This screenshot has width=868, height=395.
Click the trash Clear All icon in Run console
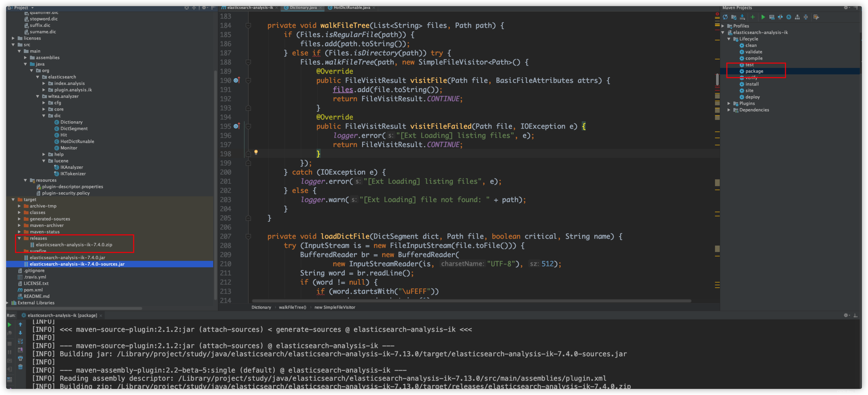pyautogui.click(x=20, y=367)
